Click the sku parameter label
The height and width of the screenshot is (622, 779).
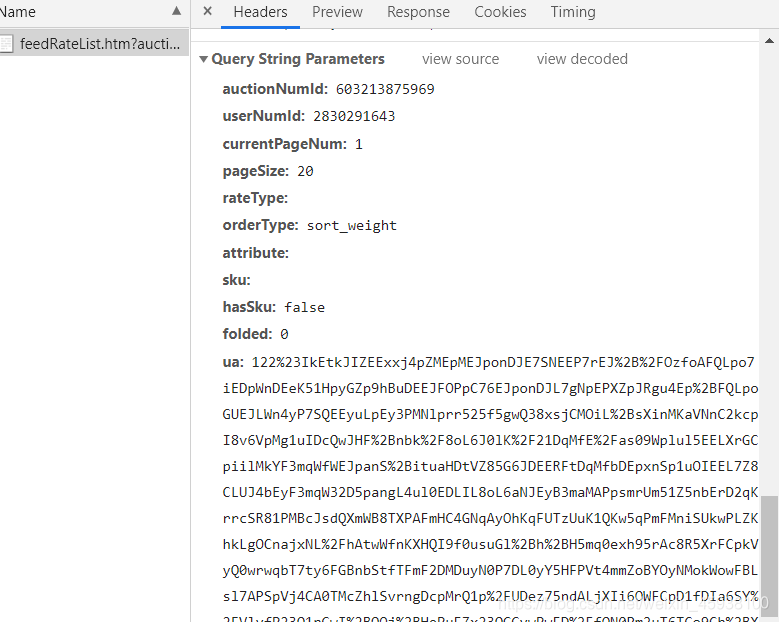coord(236,280)
